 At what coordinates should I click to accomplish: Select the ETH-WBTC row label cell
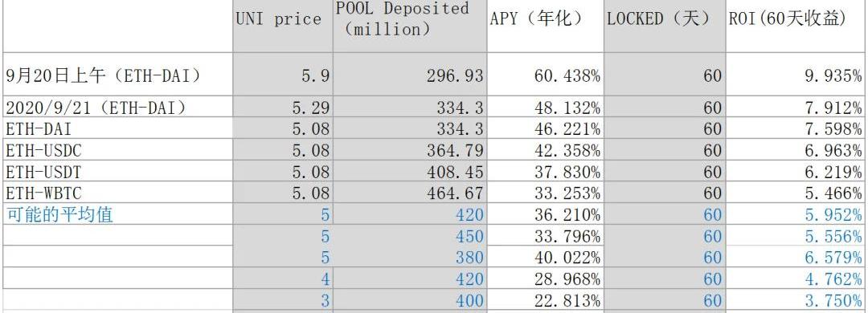[x=118, y=193]
